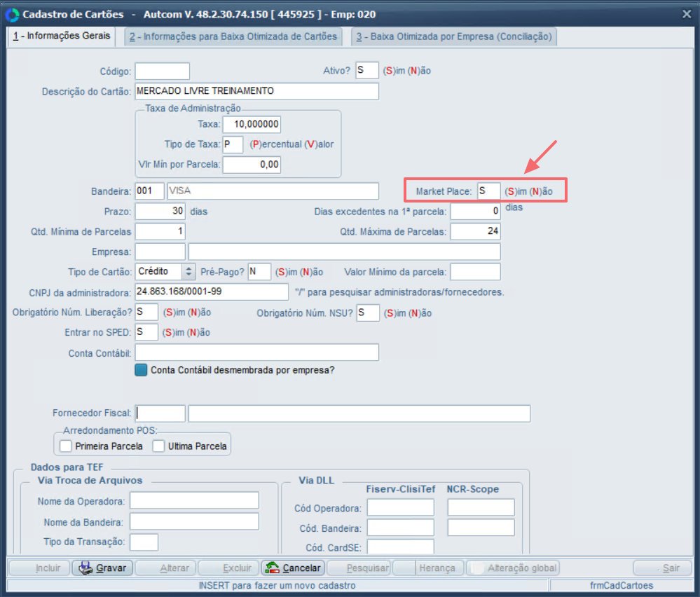Switch to Informações para Baixa Otimizada tab
The width and height of the screenshot is (700, 597).
pos(233,36)
